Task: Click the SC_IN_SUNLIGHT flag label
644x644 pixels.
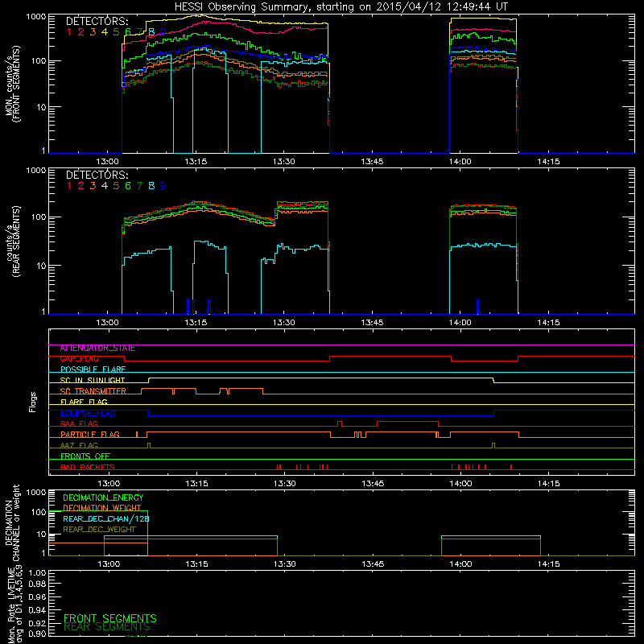Action: 93,380
